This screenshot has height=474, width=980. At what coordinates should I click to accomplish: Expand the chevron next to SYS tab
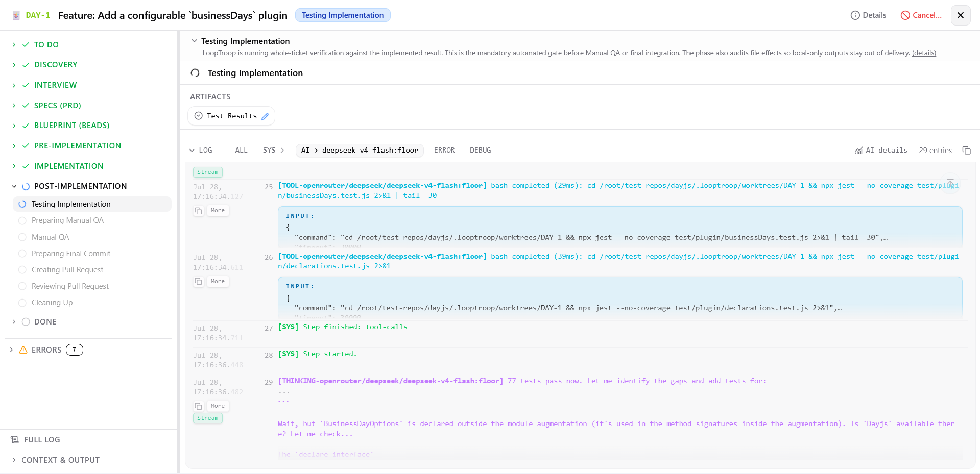tap(282, 151)
